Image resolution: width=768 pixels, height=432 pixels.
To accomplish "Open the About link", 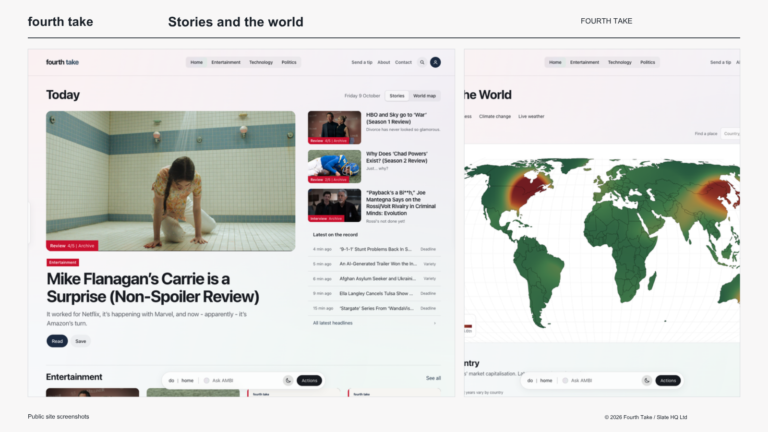I will coord(384,62).
